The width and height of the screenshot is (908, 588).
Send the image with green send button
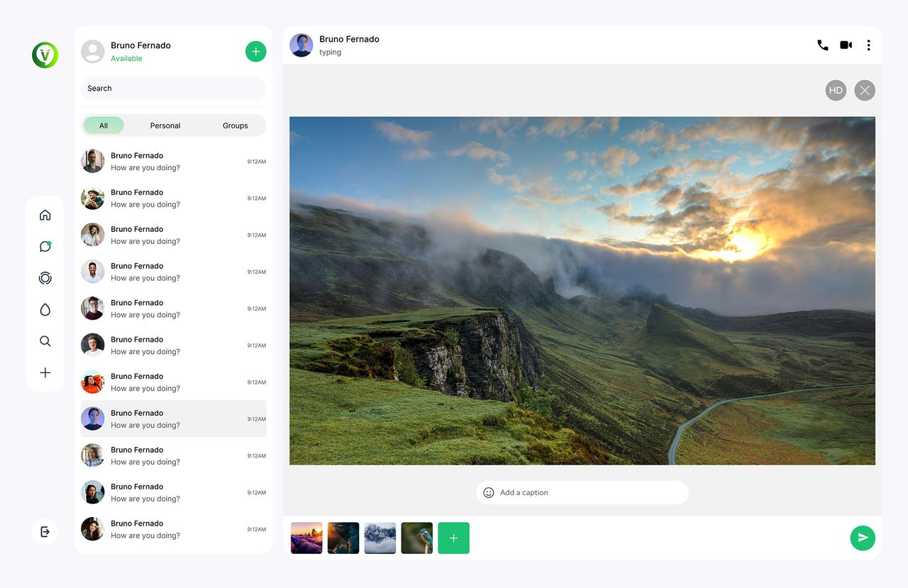(x=863, y=538)
